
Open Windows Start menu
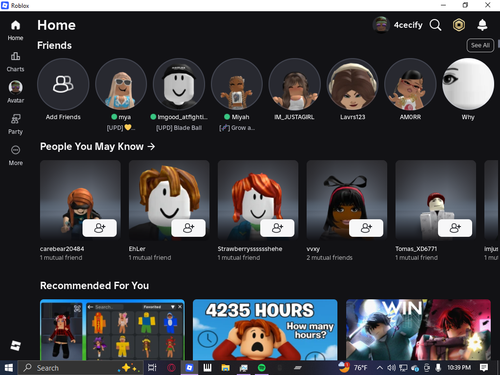9,368
